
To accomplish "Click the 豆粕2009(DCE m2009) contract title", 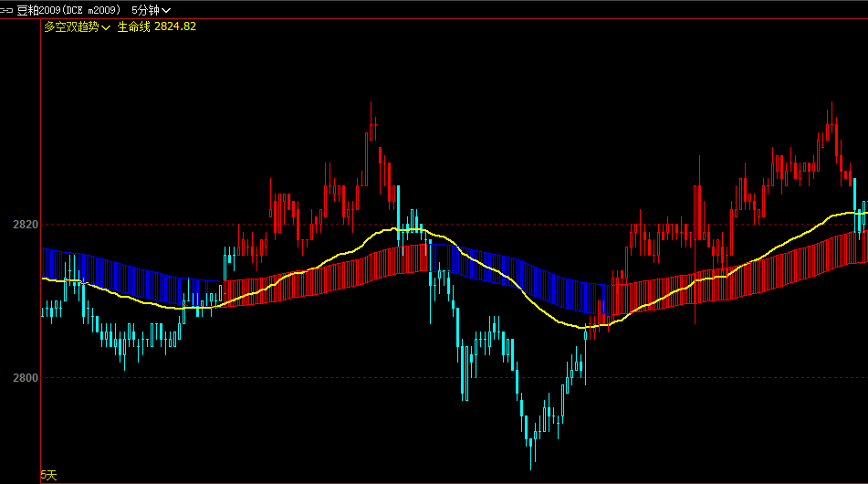I will pyautogui.click(x=68, y=11).
